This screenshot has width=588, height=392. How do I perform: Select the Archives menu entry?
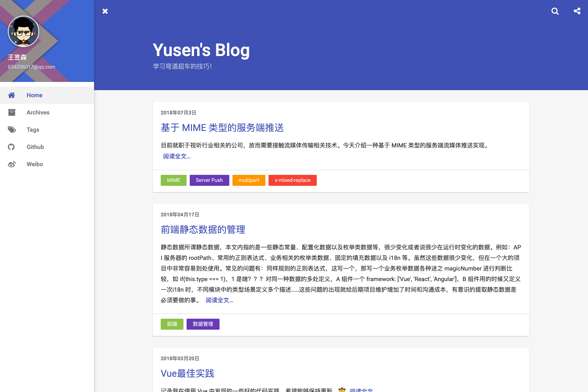click(38, 112)
